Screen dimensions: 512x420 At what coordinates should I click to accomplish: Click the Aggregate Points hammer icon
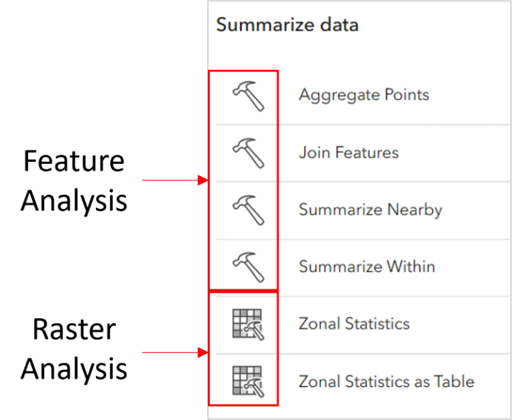[249, 96]
